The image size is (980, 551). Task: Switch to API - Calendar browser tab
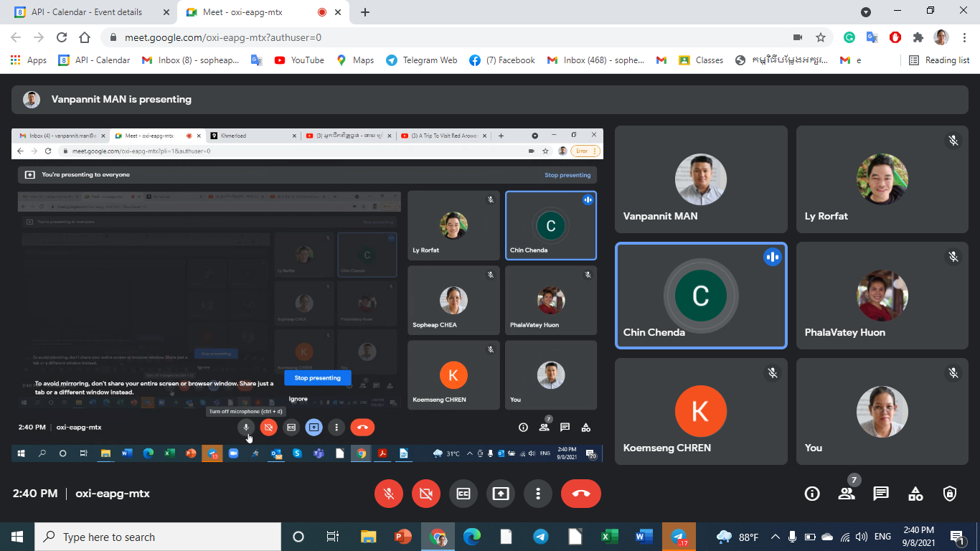tap(86, 12)
